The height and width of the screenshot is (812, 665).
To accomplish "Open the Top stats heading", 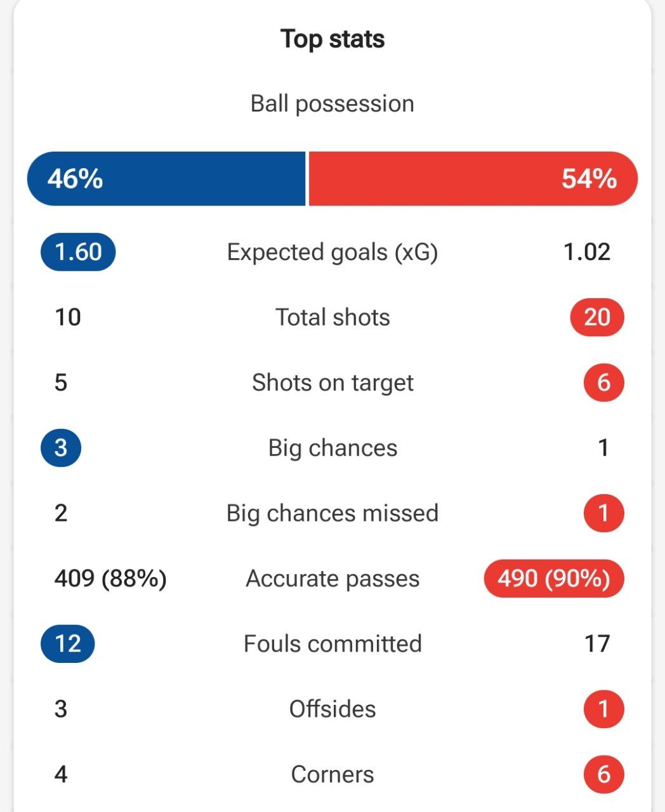I will pyautogui.click(x=332, y=39).
